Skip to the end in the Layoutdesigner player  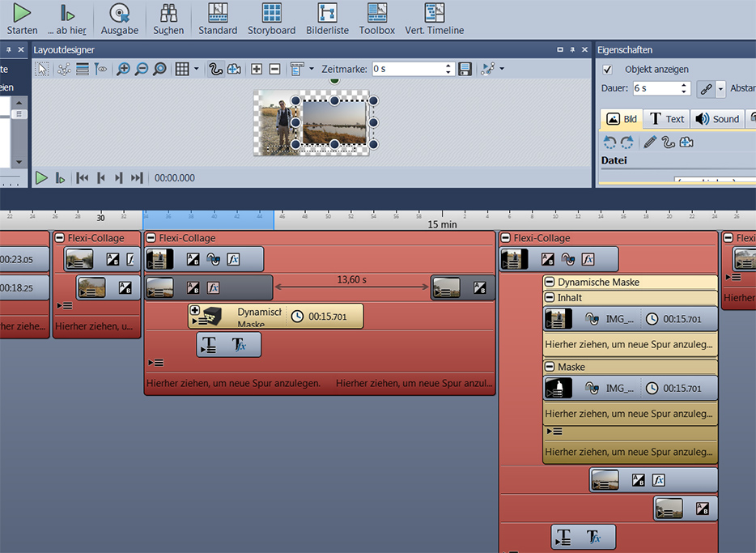tap(137, 178)
